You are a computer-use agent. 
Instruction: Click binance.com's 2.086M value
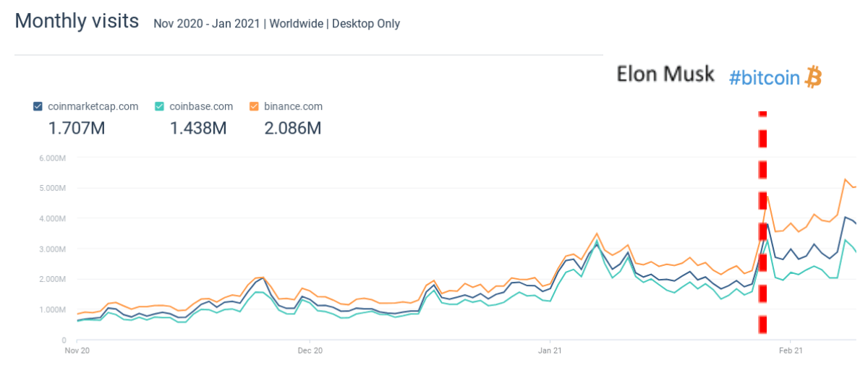tap(292, 129)
